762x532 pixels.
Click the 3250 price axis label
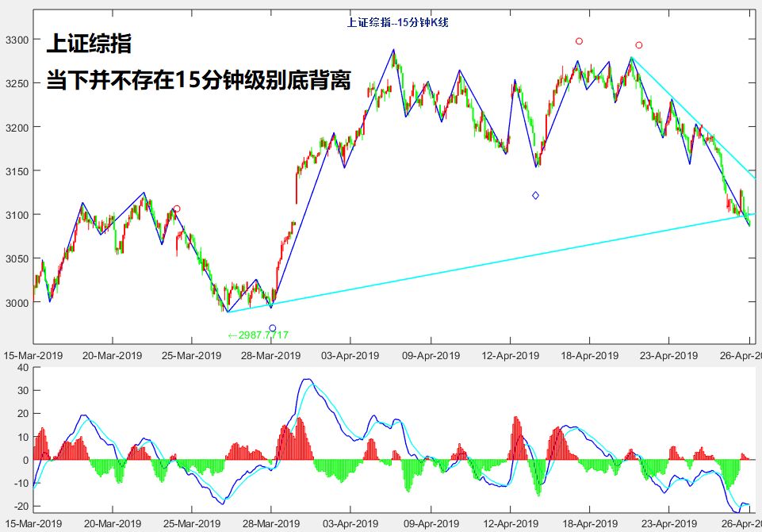click(17, 83)
